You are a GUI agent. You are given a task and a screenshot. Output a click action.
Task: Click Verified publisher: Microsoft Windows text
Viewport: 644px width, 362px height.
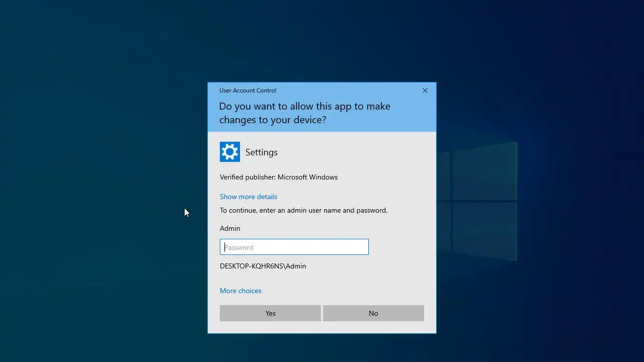coord(279,177)
